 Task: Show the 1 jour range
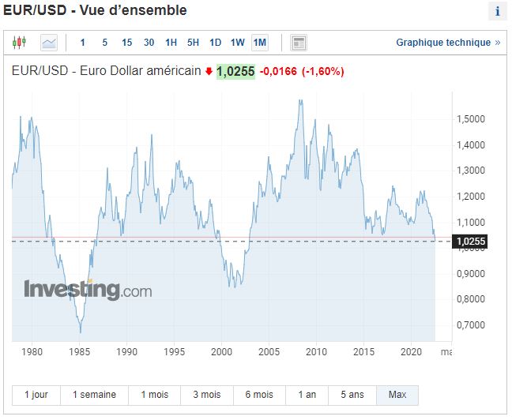click(x=36, y=395)
